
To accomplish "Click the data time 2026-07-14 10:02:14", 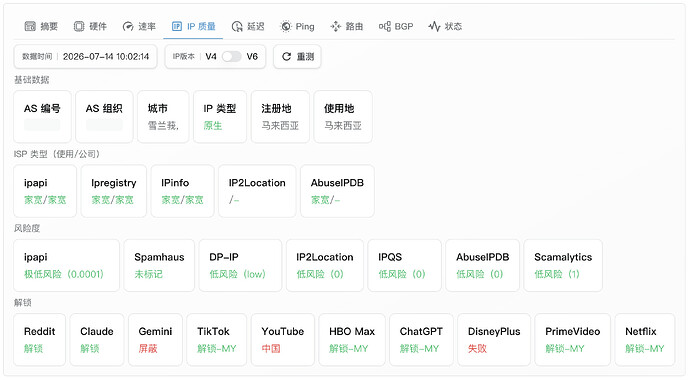I will [x=106, y=56].
